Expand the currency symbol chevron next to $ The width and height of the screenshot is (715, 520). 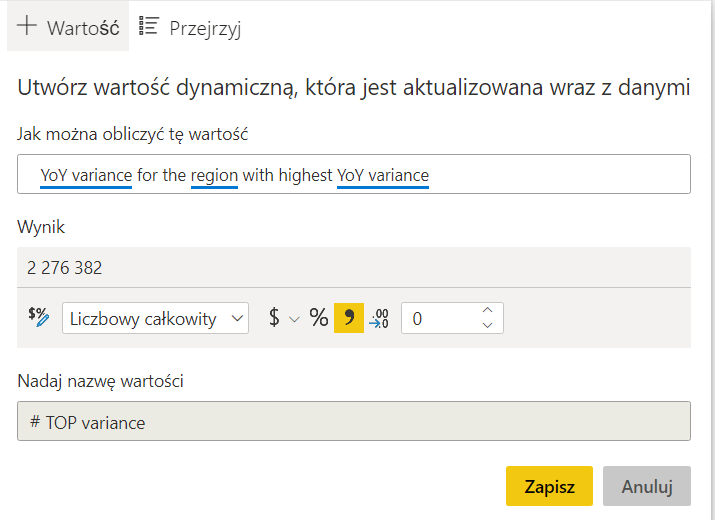[295, 319]
